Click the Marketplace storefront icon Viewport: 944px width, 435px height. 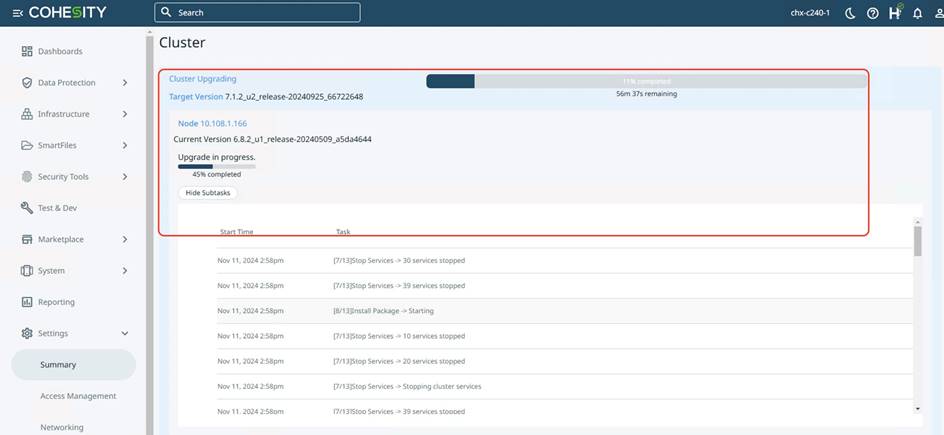pyautogui.click(x=27, y=239)
